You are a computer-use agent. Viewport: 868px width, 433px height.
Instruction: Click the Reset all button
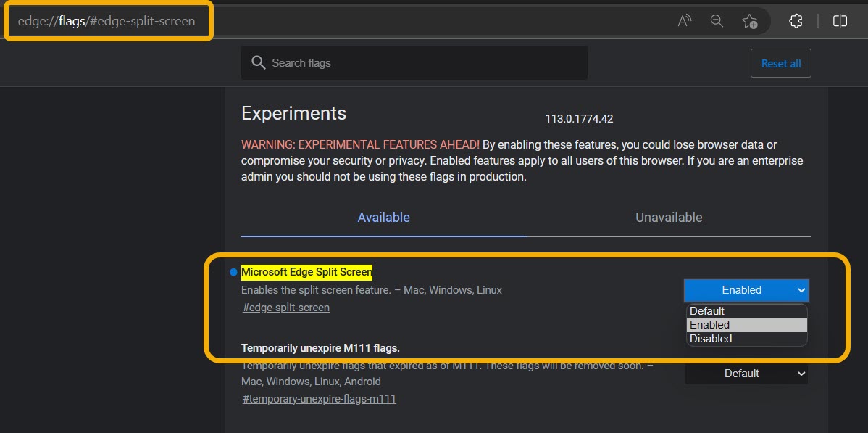781,63
